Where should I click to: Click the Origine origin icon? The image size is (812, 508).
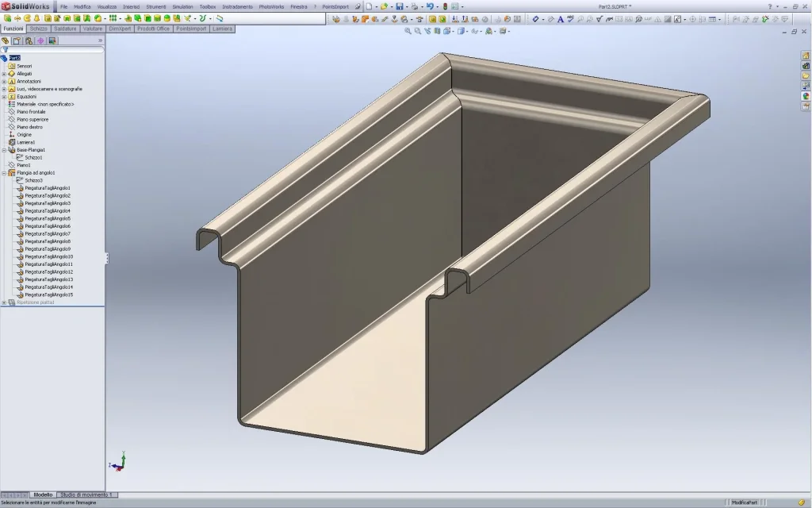(12, 134)
